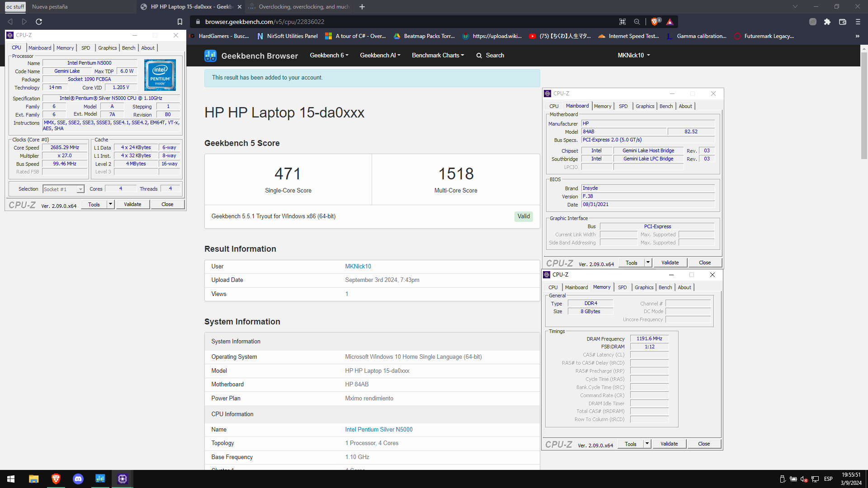
Task: Open the Brave Shields lion icon
Action: (x=655, y=22)
